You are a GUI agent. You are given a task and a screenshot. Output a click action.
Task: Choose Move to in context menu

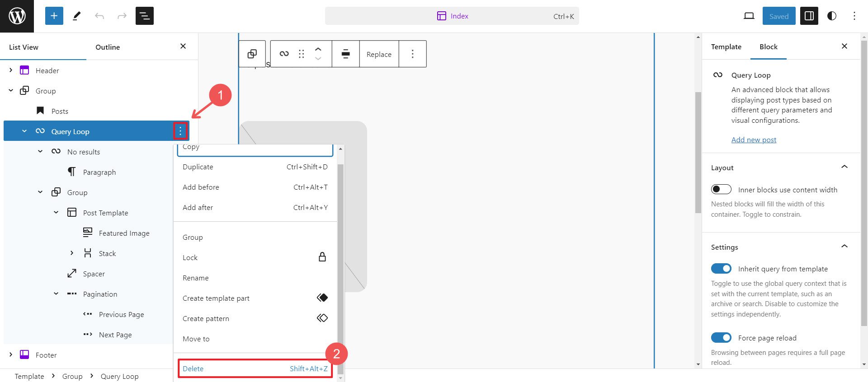point(255,339)
